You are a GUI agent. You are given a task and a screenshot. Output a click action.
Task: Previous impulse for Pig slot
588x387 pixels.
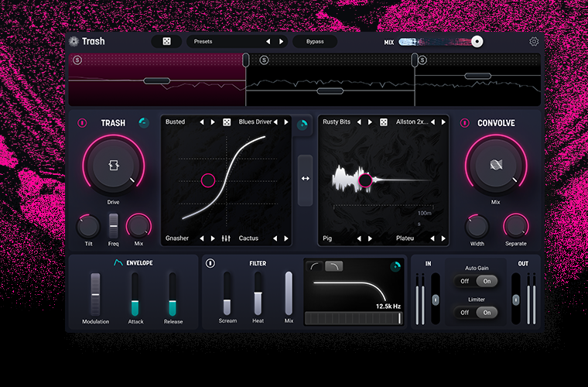(359, 238)
